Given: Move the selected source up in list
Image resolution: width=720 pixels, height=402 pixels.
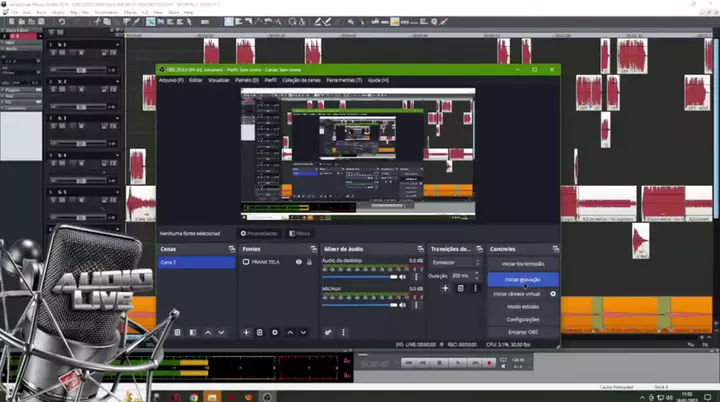Looking at the screenshot, I should point(290,332).
